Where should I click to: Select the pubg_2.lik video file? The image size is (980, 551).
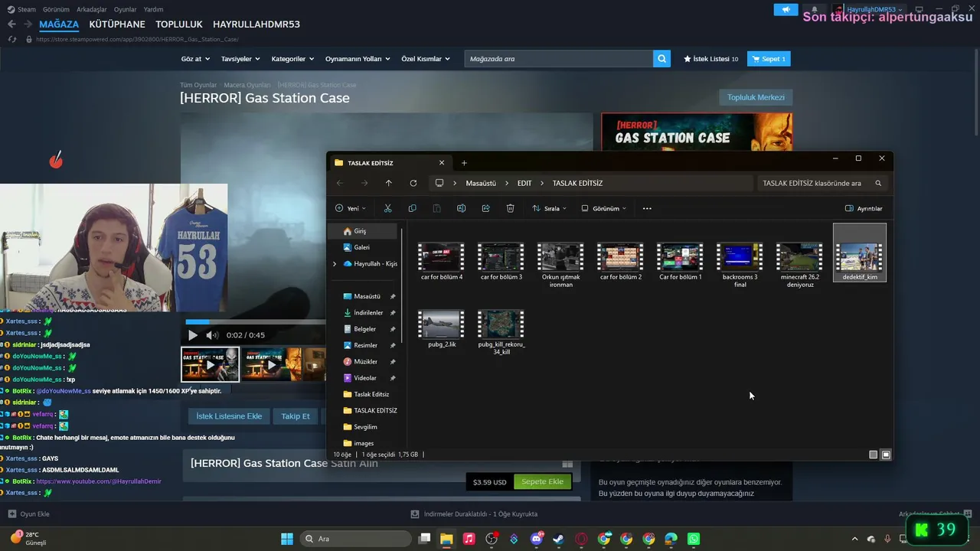pos(442,329)
